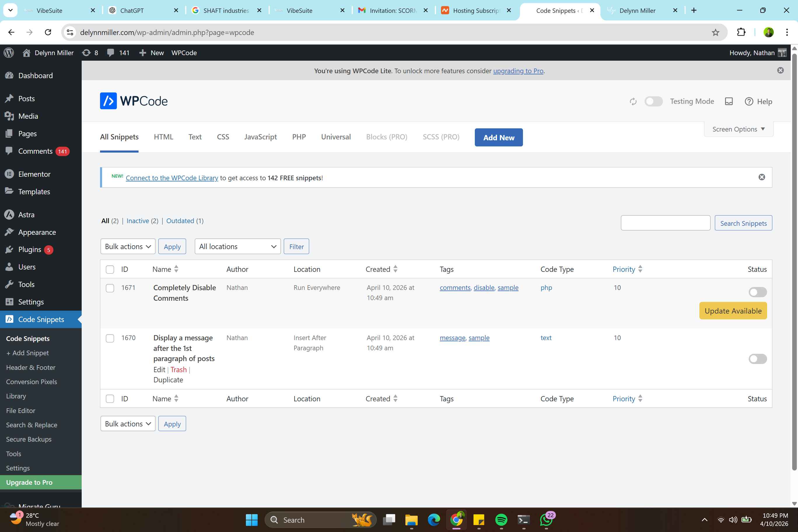The height and width of the screenshot is (532, 798).
Task: Sort snippets by Created date in header
Action: 381,269
